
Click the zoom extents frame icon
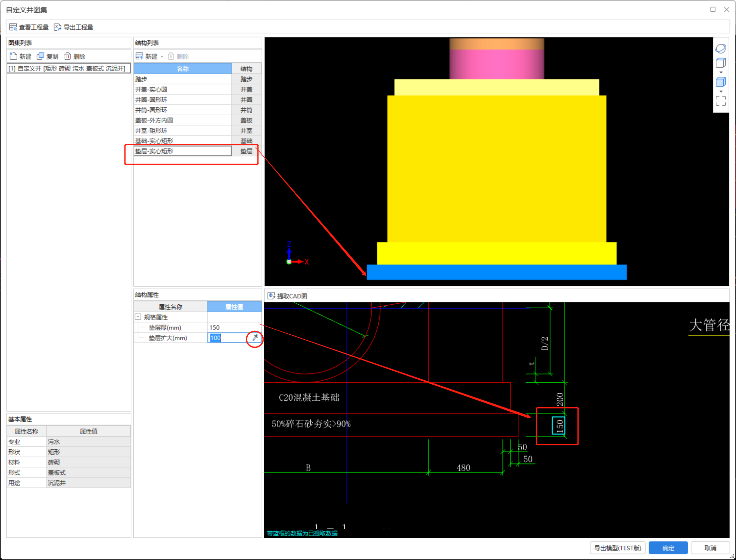(x=720, y=101)
